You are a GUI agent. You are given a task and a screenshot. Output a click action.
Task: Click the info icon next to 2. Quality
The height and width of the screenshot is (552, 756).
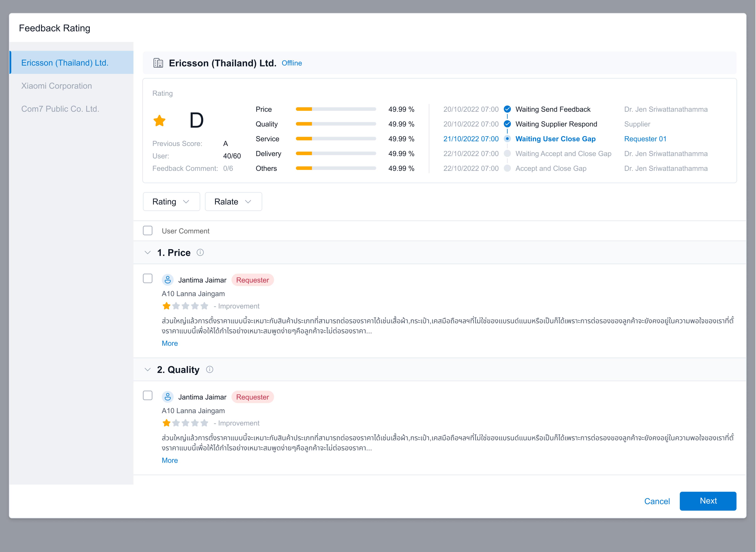(209, 369)
